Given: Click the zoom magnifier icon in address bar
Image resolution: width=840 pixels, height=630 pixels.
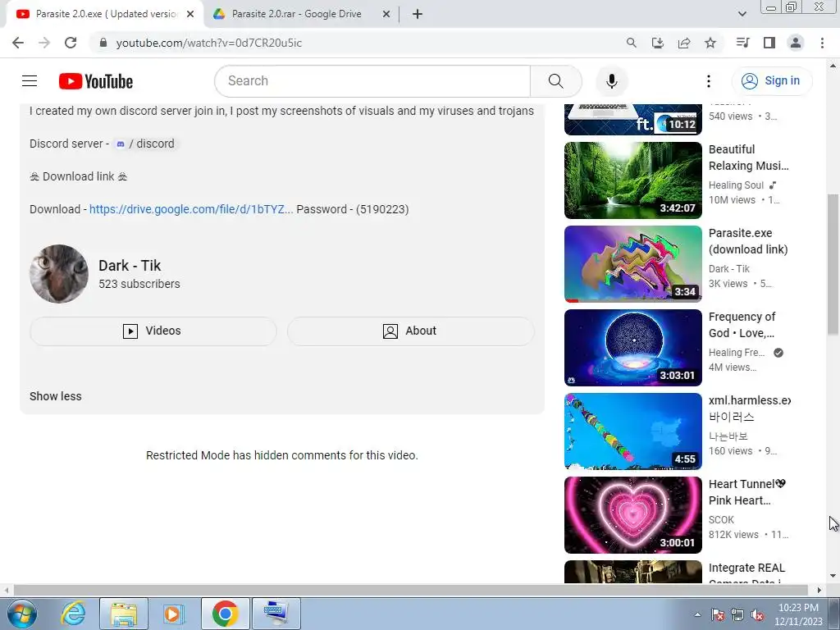Looking at the screenshot, I should [632, 43].
